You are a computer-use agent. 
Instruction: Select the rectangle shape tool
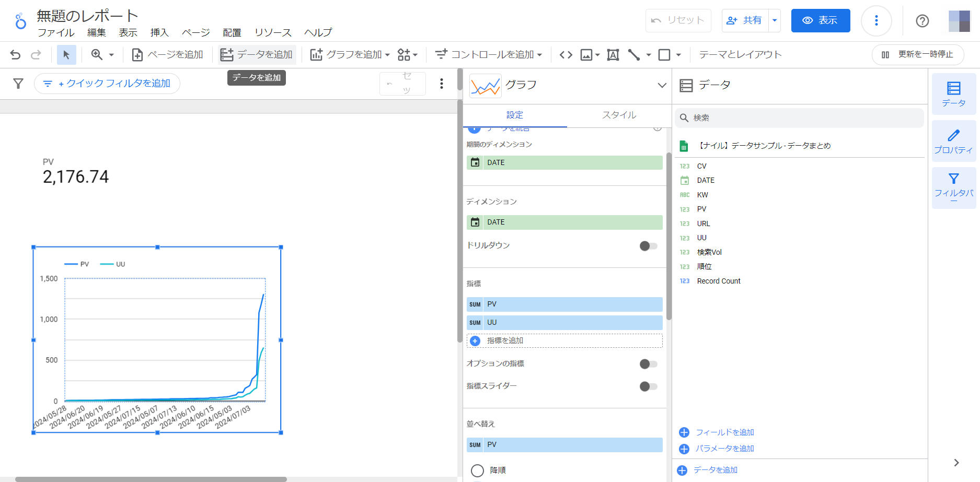[664, 54]
